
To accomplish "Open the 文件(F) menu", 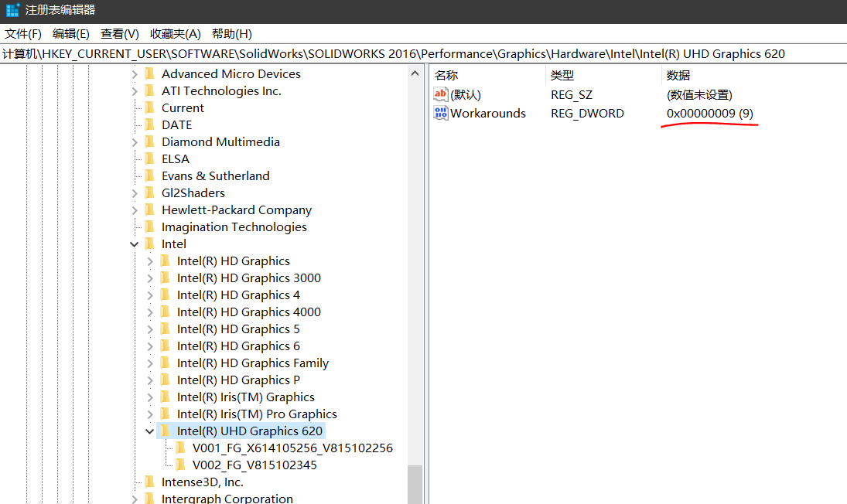I will point(23,34).
